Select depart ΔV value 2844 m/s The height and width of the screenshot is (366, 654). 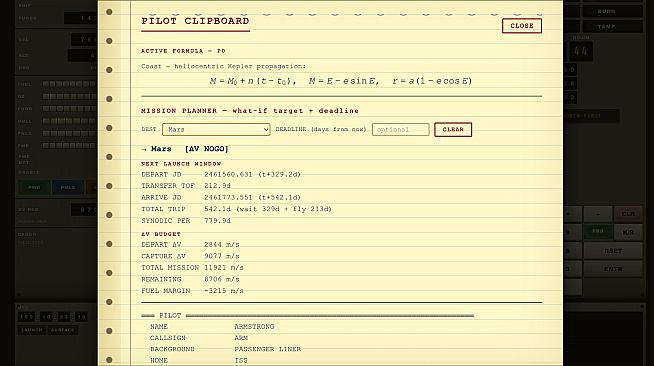[222, 244]
